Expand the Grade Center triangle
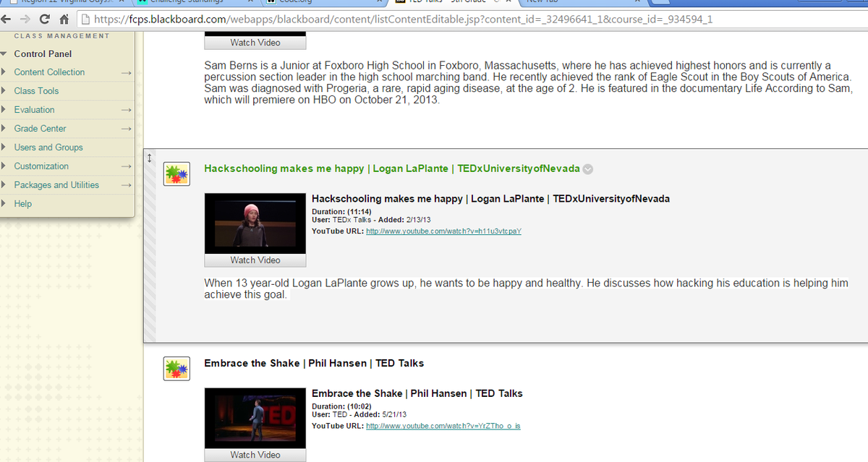Image resolution: width=868 pixels, height=462 pixels. coord(5,129)
